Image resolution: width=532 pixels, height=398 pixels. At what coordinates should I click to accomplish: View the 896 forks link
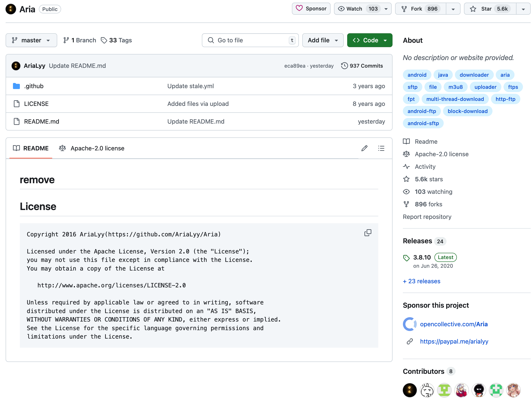pyautogui.click(x=423, y=204)
